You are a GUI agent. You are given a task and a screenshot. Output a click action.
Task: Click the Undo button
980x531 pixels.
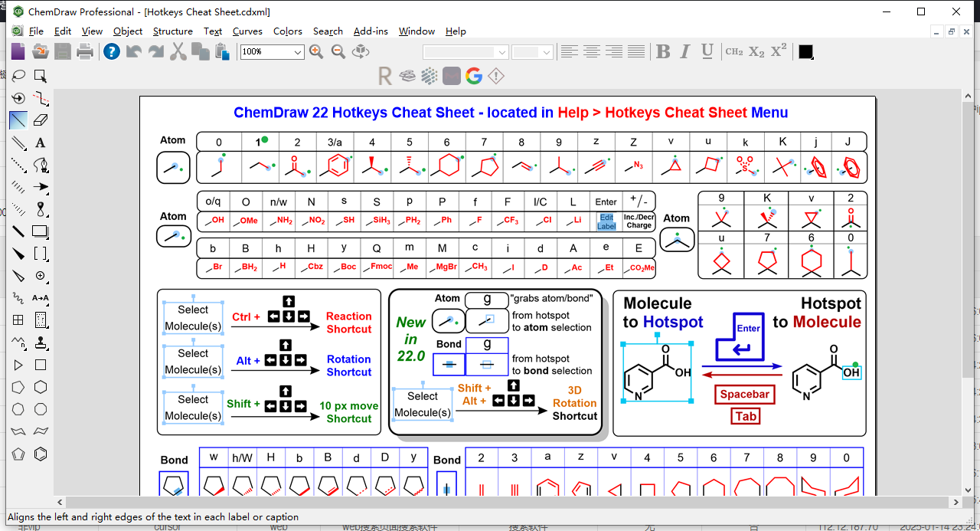coord(134,52)
